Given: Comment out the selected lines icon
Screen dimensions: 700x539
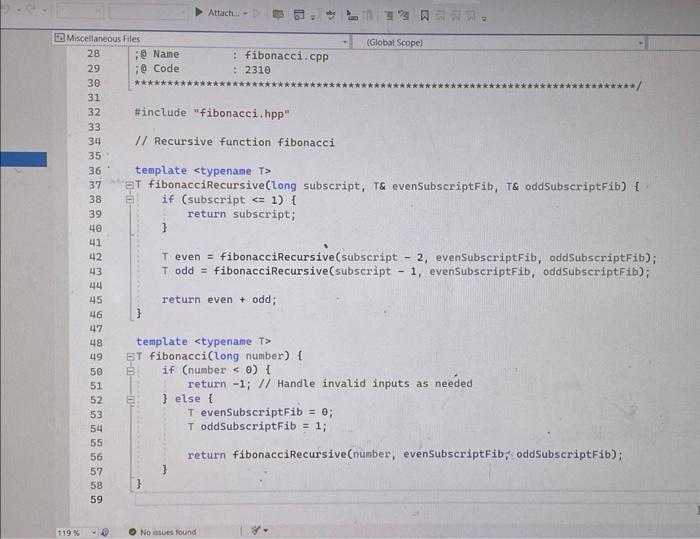Looking at the screenshot, I should pos(389,16).
